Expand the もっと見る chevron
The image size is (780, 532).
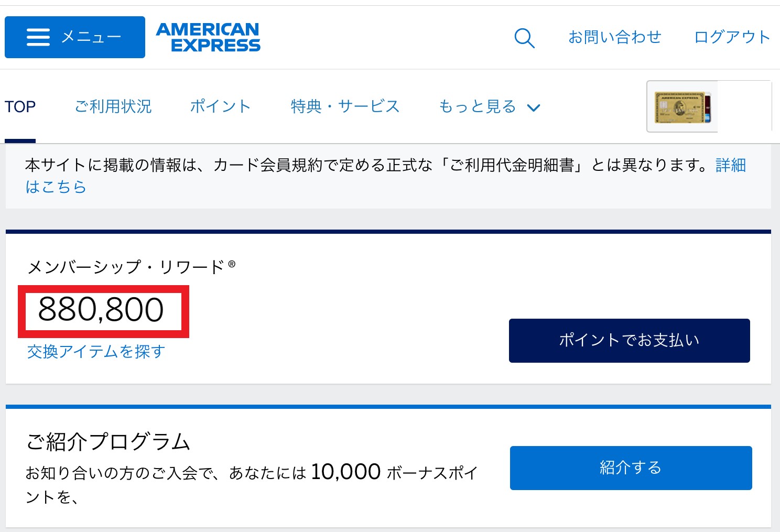click(534, 108)
